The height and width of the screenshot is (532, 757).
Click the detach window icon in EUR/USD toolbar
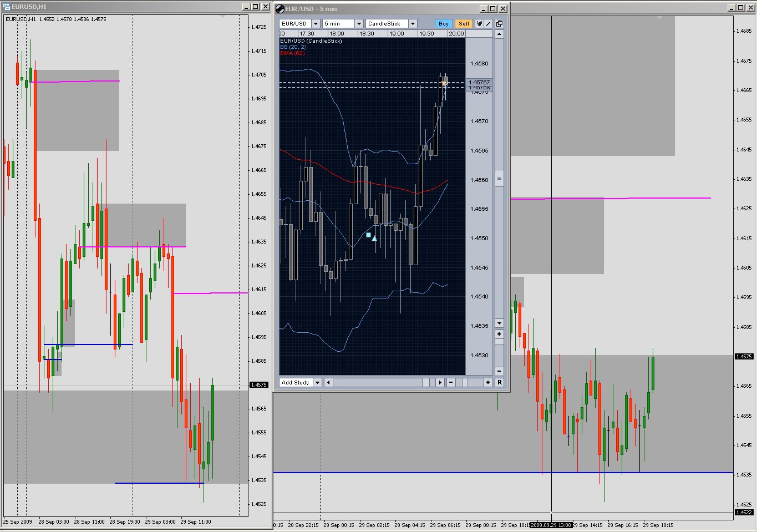coord(499,23)
